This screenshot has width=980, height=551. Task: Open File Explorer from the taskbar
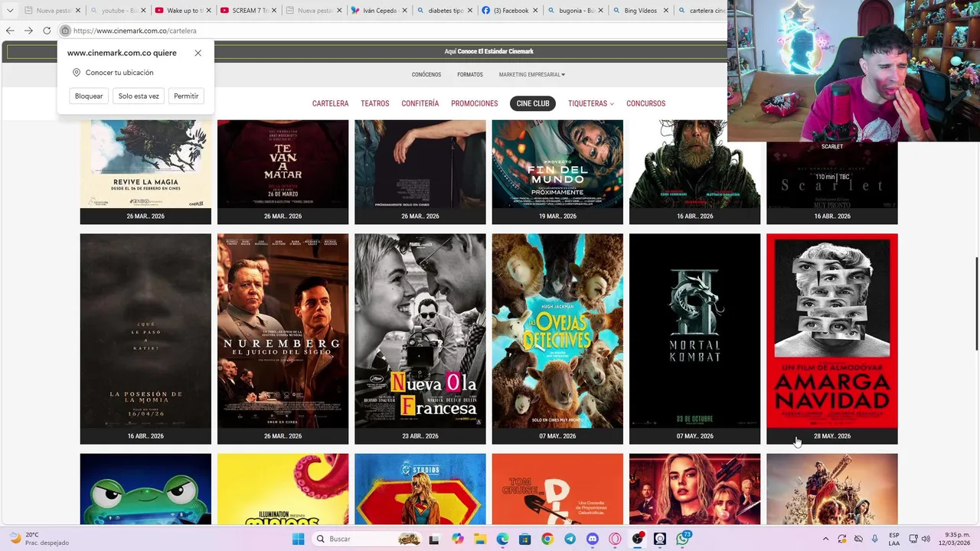[x=480, y=539]
